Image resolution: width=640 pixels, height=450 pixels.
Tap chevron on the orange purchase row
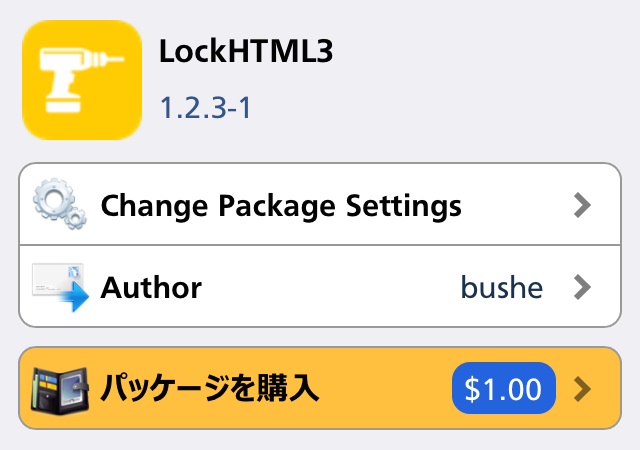coord(582,390)
